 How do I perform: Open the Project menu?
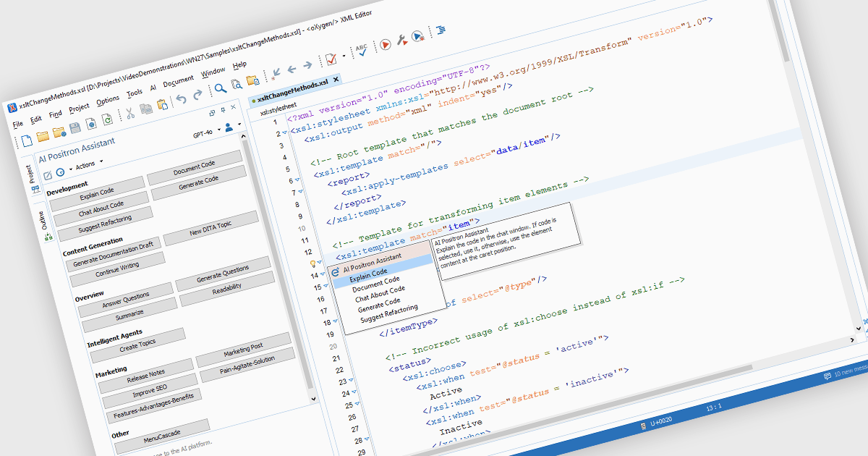click(79, 108)
